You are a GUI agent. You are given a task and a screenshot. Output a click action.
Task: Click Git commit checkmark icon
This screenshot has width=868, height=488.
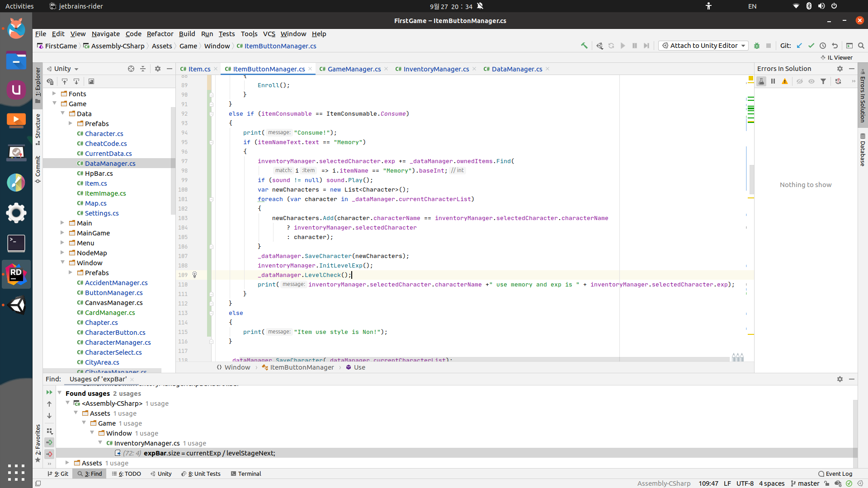click(x=811, y=46)
